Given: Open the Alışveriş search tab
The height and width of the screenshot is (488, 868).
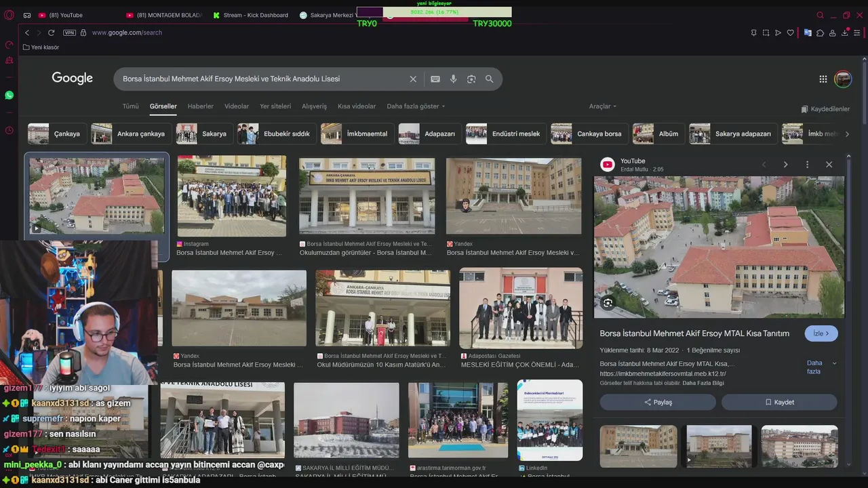Looking at the screenshot, I should click(314, 106).
